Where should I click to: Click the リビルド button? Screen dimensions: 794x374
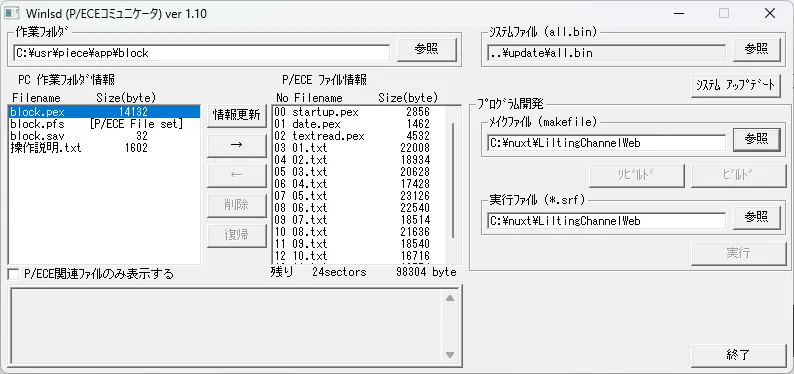pyautogui.click(x=637, y=176)
